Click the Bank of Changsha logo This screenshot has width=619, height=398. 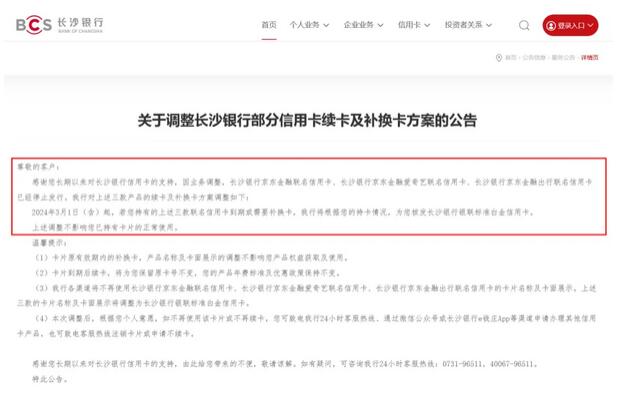(x=60, y=25)
